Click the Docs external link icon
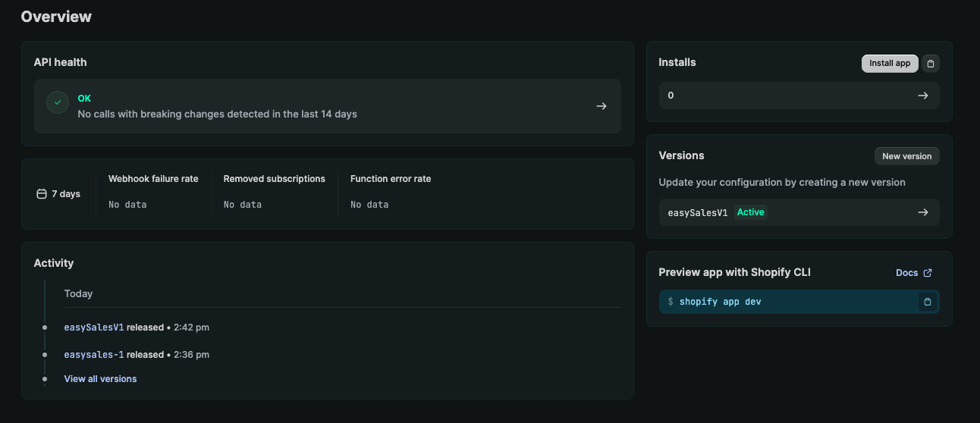The image size is (980, 423). 928,273
